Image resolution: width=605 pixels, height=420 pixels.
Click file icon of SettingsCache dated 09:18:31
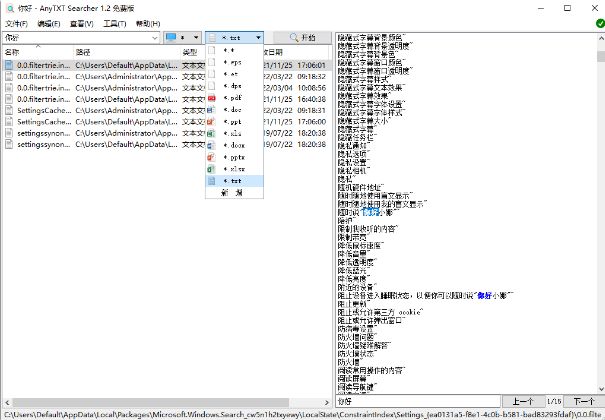(9, 110)
